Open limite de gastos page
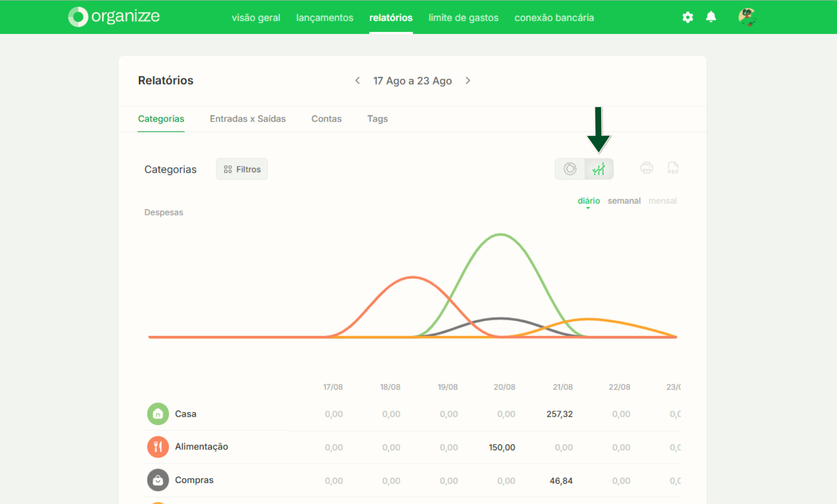 (x=463, y=18)
